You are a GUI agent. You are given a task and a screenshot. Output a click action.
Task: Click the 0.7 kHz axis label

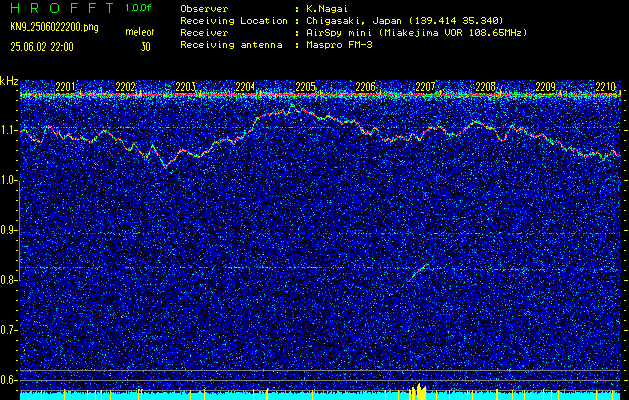click(9, 330)
